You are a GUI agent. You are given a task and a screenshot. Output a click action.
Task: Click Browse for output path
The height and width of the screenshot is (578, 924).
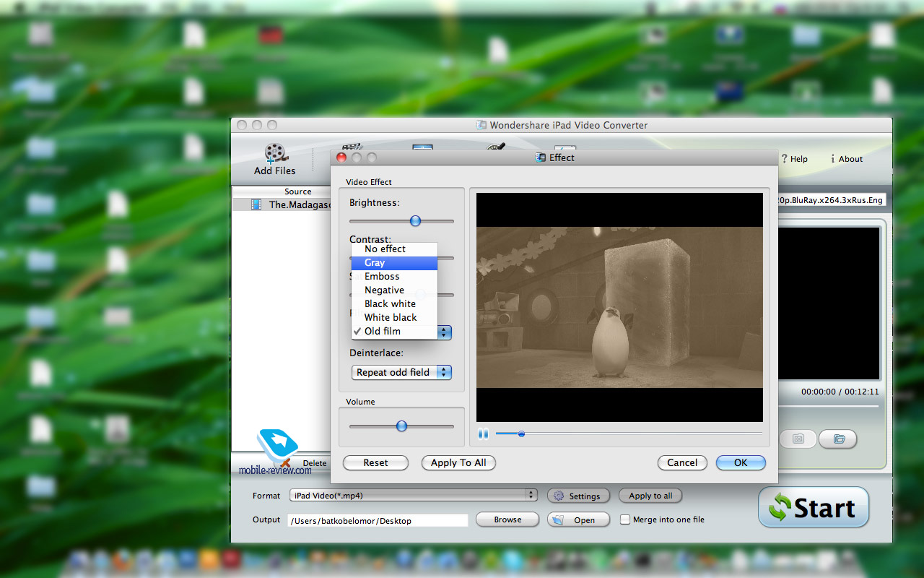507,519
